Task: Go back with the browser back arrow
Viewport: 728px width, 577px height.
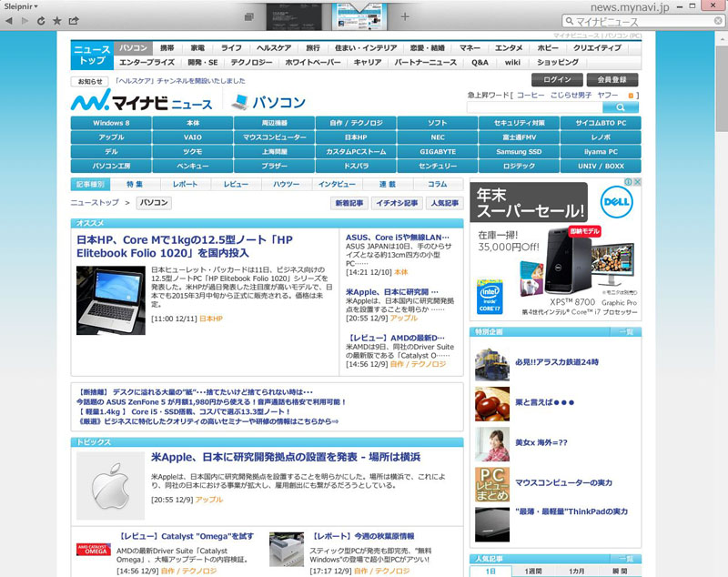Action: tap(9, 21)
